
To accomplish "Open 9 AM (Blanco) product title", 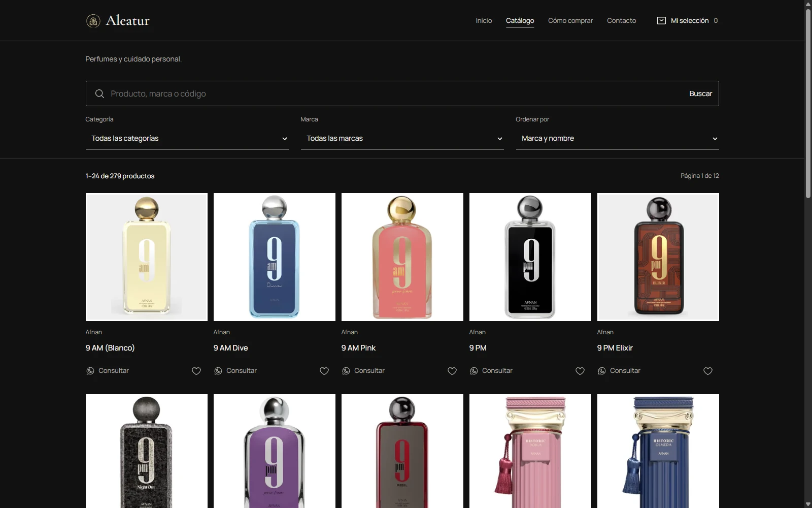I will click(110, 348).
